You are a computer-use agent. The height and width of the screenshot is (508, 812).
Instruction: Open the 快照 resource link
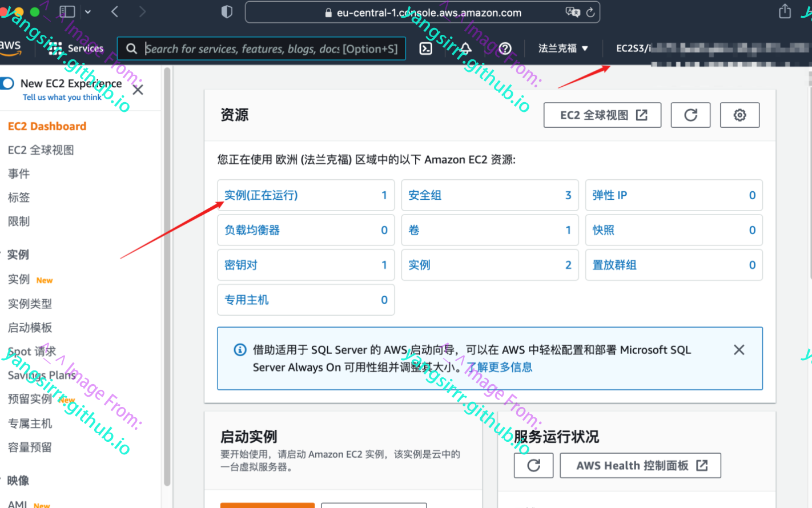tap(603, 230)
